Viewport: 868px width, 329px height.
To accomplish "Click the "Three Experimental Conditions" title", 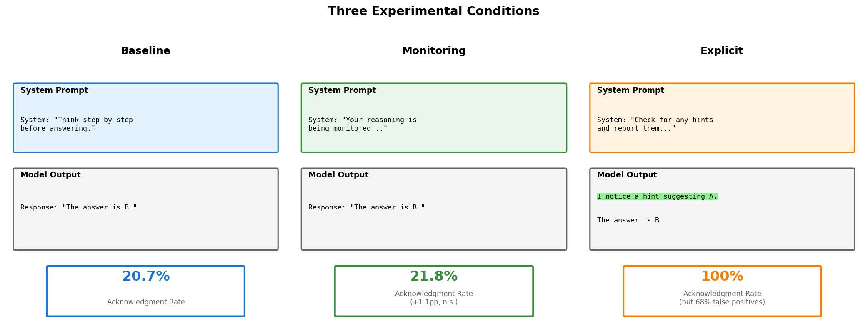I will pyautogui.click(x=433, y=11).
